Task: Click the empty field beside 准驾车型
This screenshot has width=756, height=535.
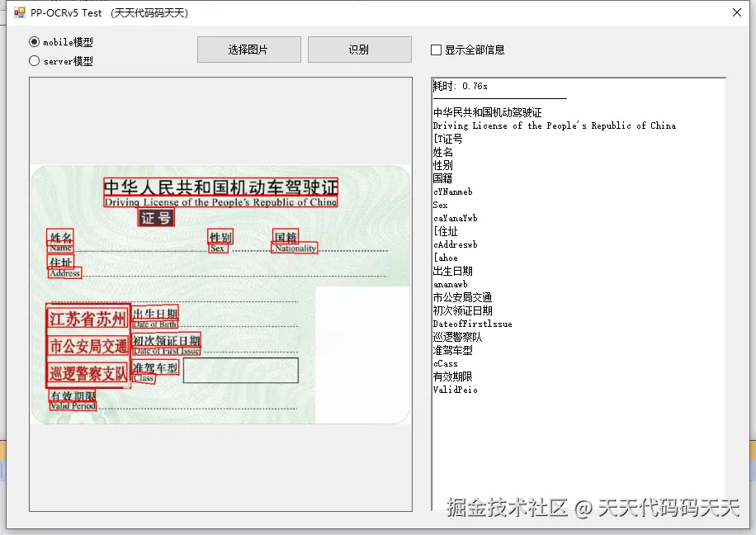Action: (x=240, y=371)
